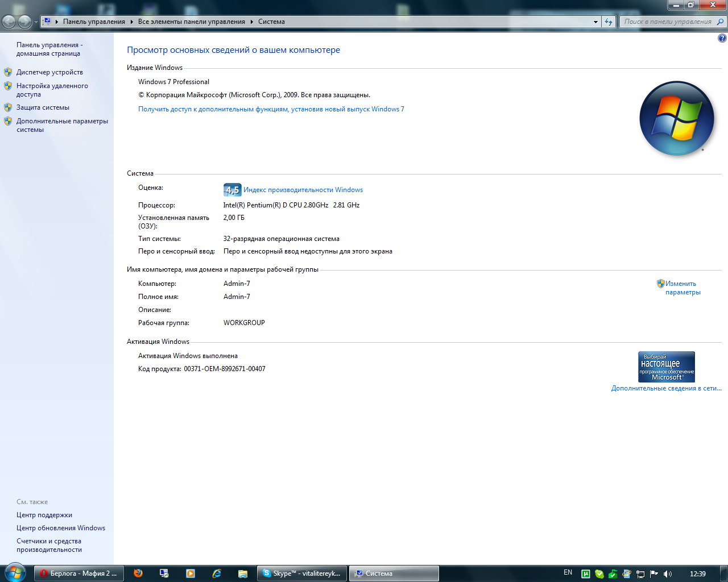Open "Индекс производительности Windows" link

point(303,190)
